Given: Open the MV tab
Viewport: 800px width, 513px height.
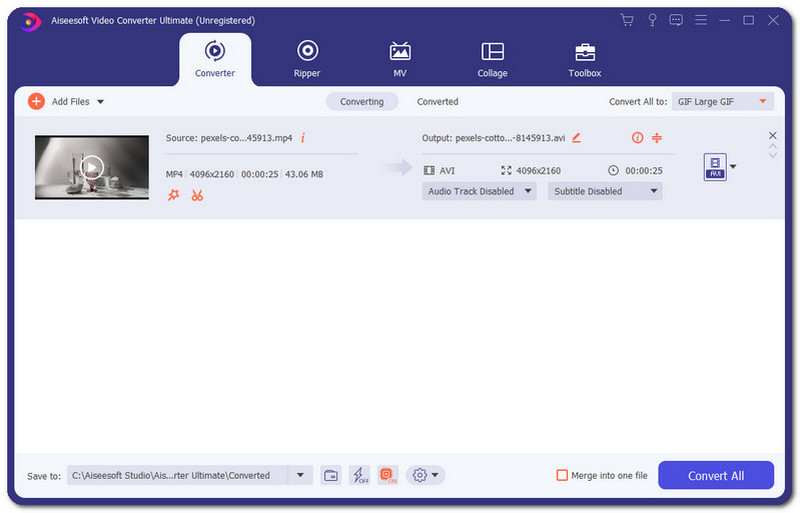Looking at the screenshot, I should (400, 59).
